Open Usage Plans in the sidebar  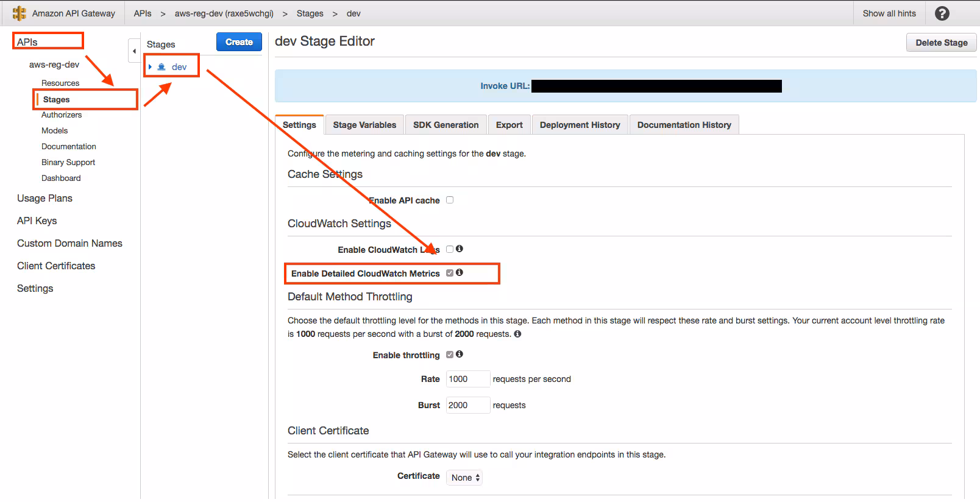[44, 199]
